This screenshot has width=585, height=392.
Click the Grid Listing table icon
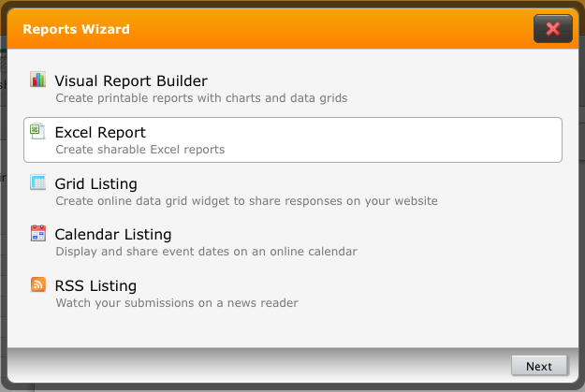pyautogui.click(x=37, y=182)
